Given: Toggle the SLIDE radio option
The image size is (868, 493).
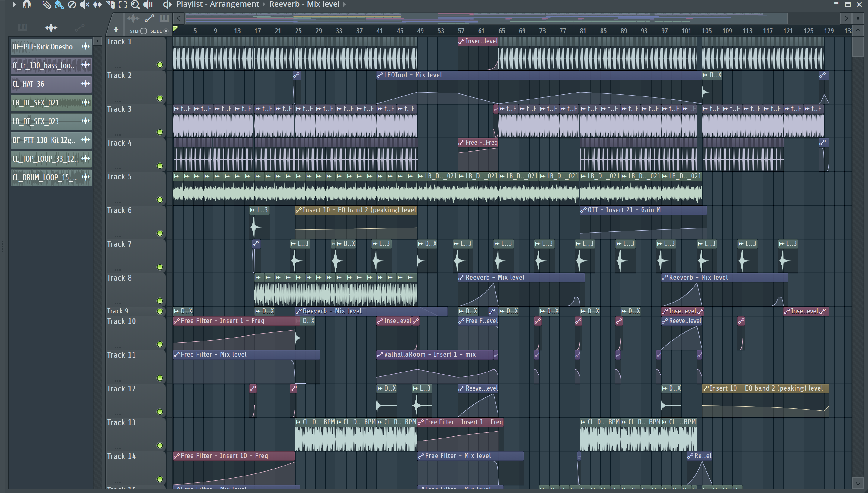Looking at the screenshot, I should pyautogui.click(x=166, y=31).
